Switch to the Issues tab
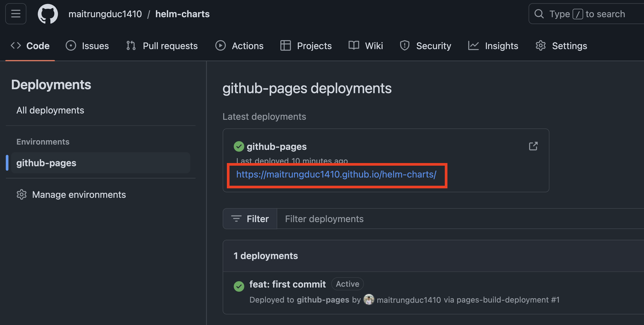The height and width of the screenshot is (325, 644). (x=87, y=46)
